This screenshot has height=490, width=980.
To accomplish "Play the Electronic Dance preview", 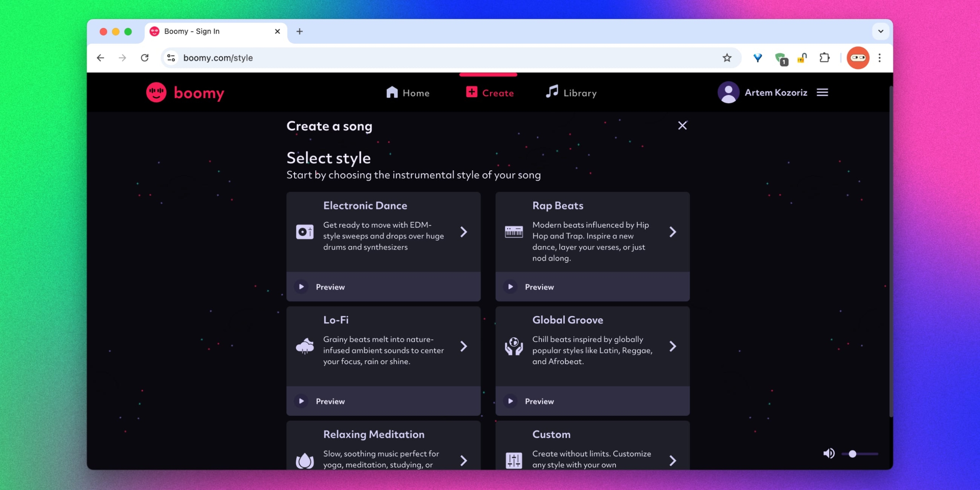I will 301,287.
